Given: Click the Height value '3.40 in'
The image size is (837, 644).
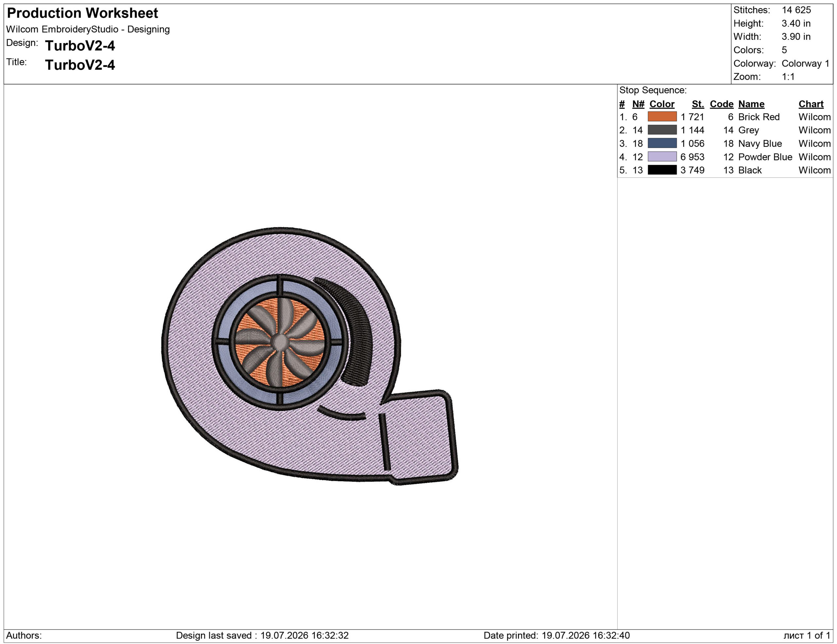Looking at the screenshot, I should coord(796,23).
